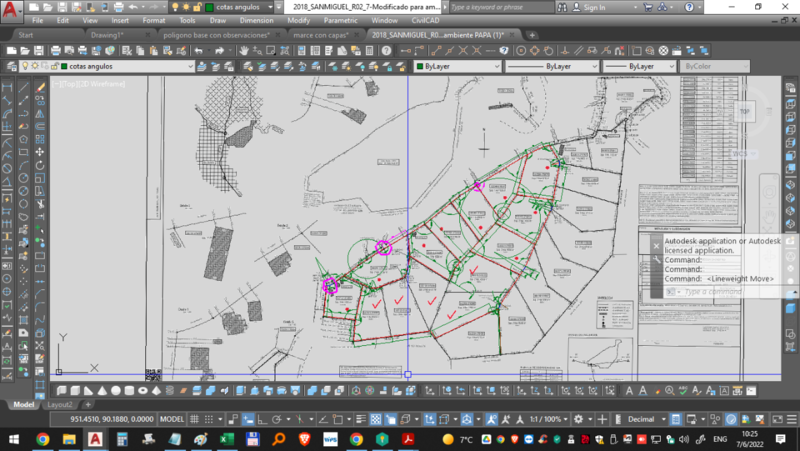Toggle MODEL space button in status bar
This screenshot has height=451, width=800.
[x=172, y=419]
